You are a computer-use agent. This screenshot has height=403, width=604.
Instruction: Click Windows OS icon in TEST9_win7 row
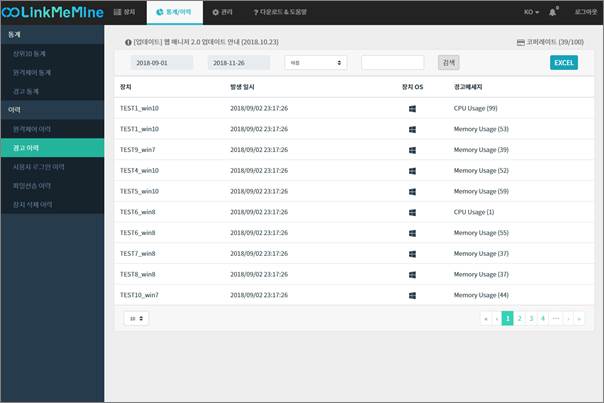411,149
